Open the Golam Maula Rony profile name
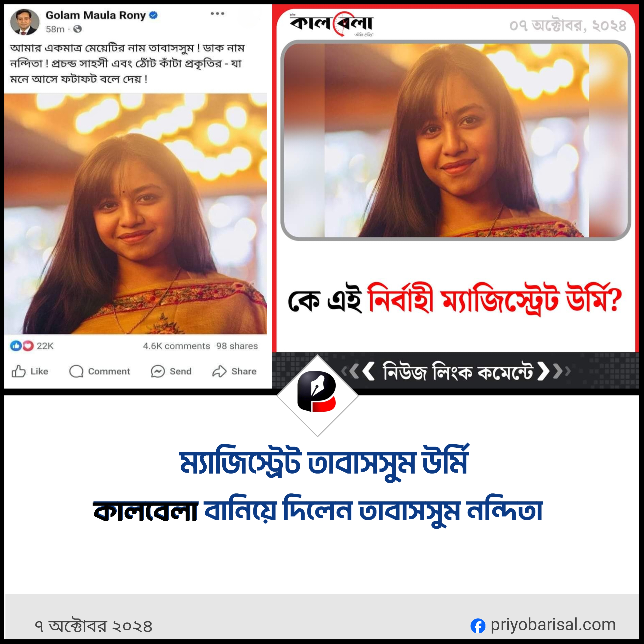Viewport: 644px width, 644px height. click(x=96, y=15)
